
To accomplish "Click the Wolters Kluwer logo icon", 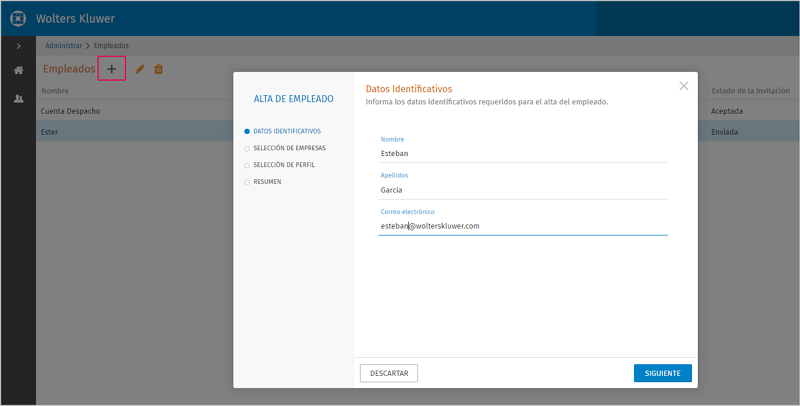I will (x=18, y=18).
